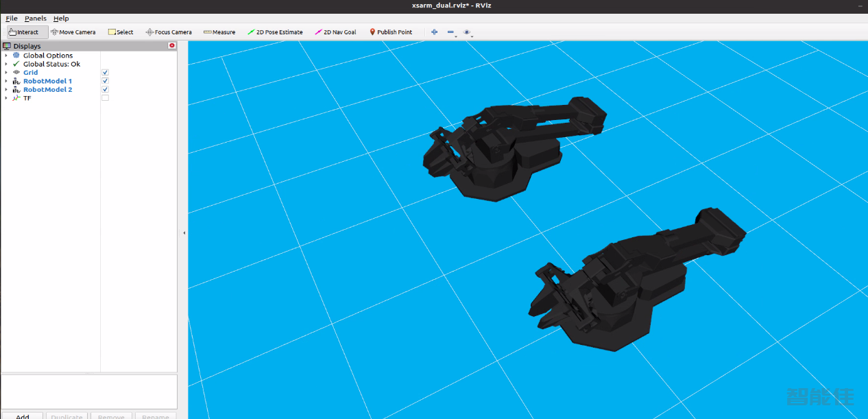Open the File menu
Viewport: 868px width, 419px height.
[x=12, y=19]
